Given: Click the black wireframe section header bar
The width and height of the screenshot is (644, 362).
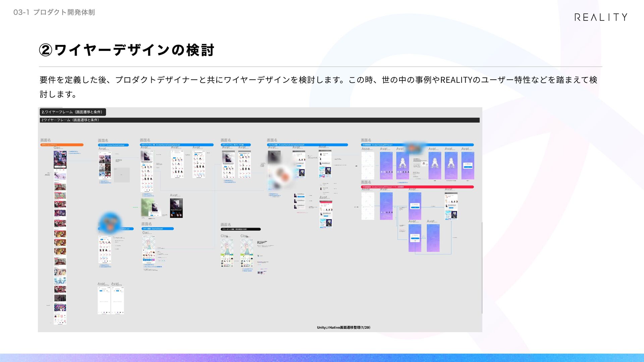Looking at the screenshot, I should tap(259, 120).
